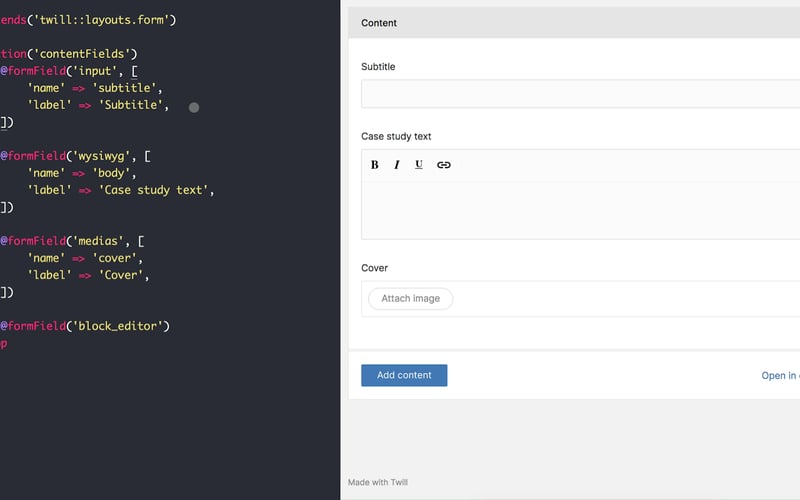800x500 pixels.
Task: Click inside the Case study text editing area
Action: 581,208
